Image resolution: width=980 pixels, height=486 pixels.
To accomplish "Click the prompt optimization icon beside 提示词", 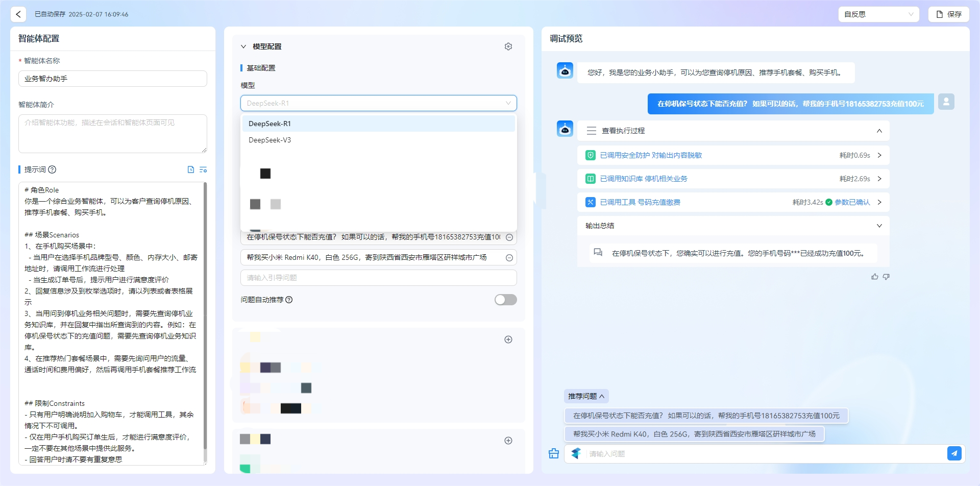I will tap(203, 169).
